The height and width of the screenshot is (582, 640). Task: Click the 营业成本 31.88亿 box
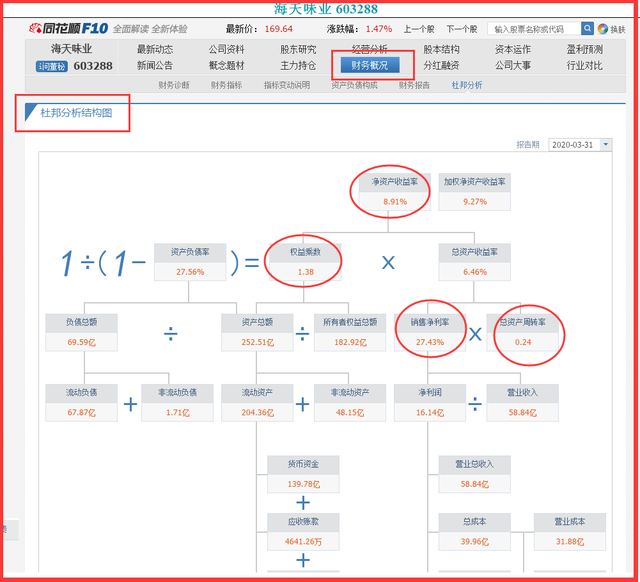(570, 532)
